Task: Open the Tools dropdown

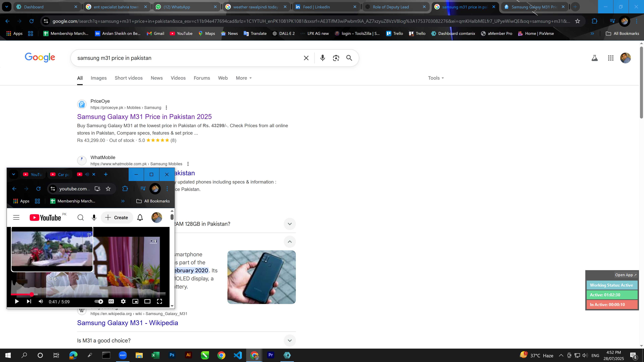Action: [x=436, y=78]
